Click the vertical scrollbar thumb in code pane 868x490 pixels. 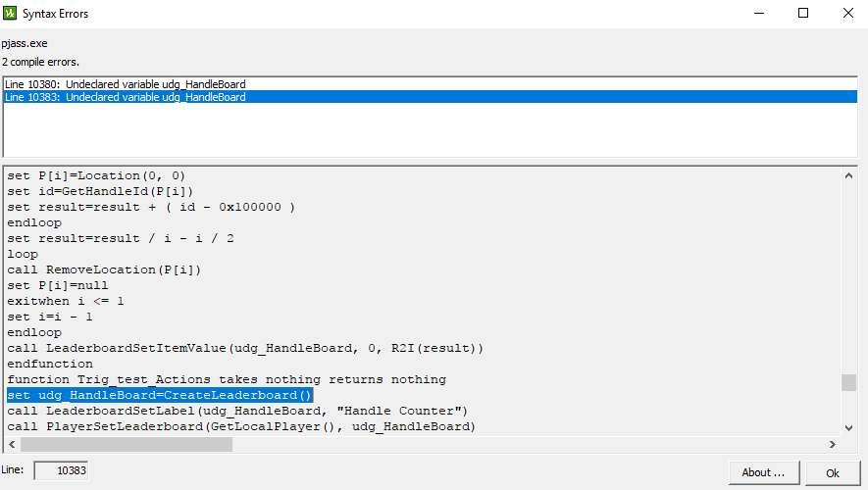(x=848, y=382)
